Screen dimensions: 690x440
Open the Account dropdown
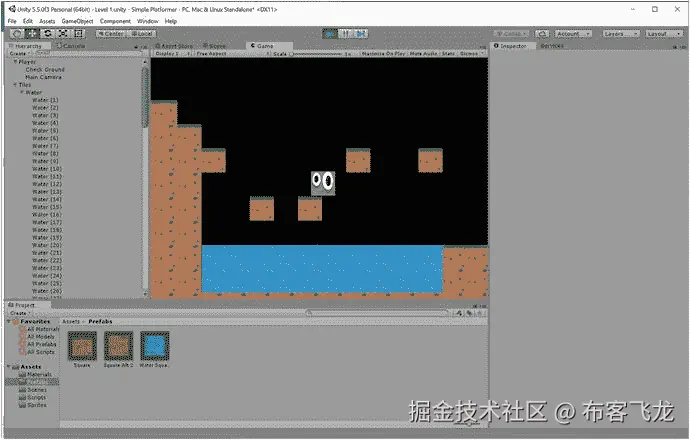click(x=573, y=33)
